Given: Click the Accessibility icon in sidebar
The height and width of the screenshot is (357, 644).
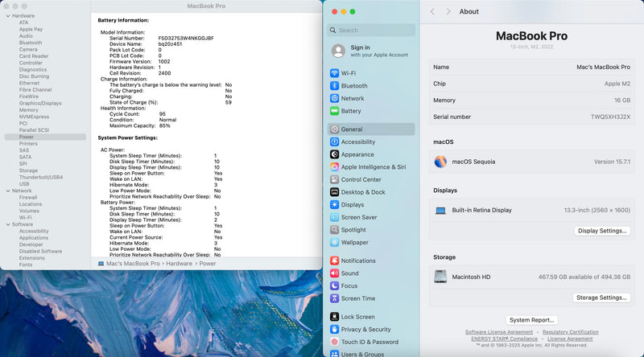Looking at the screenshot, I should coord(334,142).
